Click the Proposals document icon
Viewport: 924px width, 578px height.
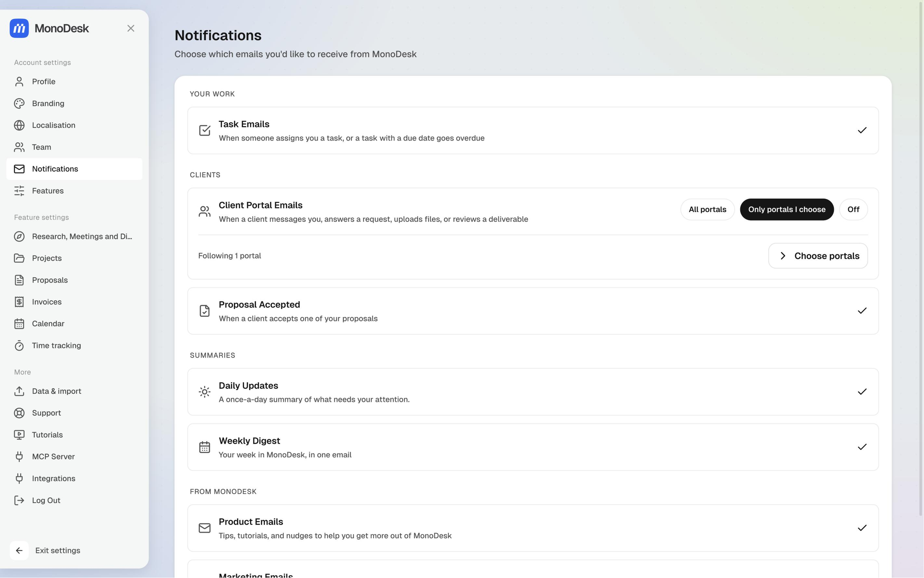[19, 280]
